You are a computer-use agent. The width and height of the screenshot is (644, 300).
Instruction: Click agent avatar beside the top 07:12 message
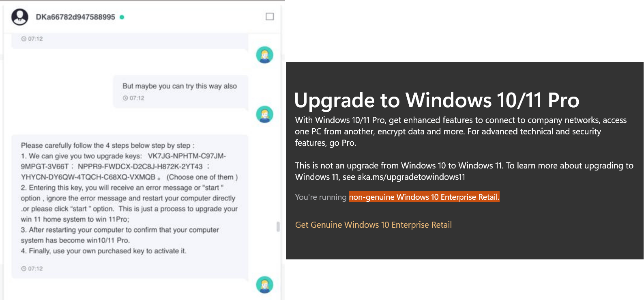coord(265,55)
